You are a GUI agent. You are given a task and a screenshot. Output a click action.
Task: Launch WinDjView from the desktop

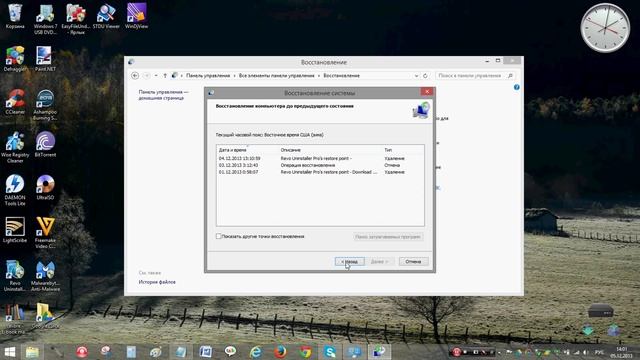pyautogui.click(x=136, y=16)
